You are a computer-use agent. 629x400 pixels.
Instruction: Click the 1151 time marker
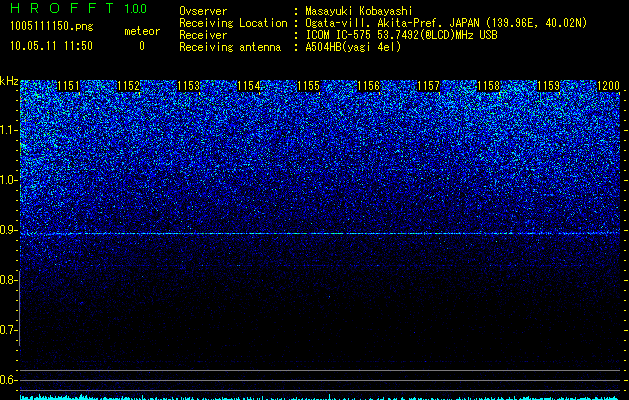pyautogui.click(x=69, y=86)
